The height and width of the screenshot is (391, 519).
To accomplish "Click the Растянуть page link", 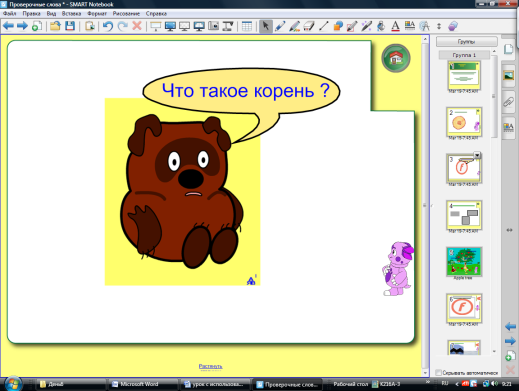I will pyautogui.click(x=210, y=366).
